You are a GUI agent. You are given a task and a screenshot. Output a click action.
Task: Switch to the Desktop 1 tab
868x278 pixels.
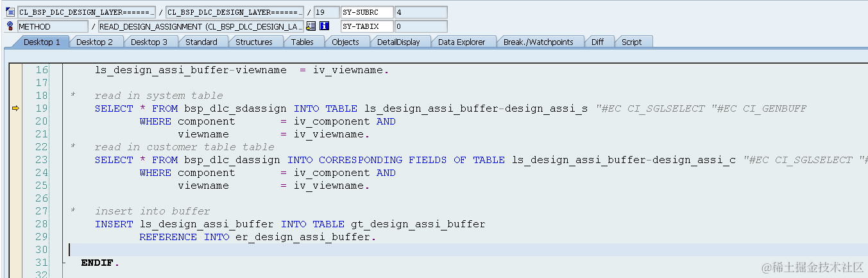(42, 42)
